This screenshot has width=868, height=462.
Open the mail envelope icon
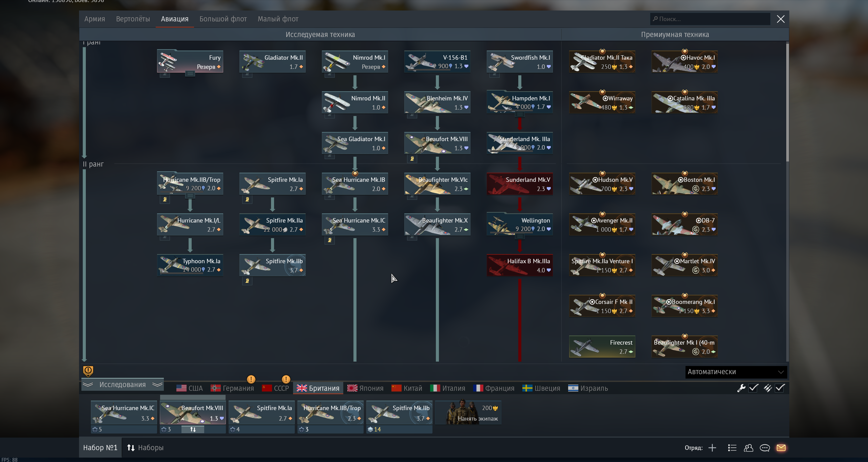pos(781,448)
